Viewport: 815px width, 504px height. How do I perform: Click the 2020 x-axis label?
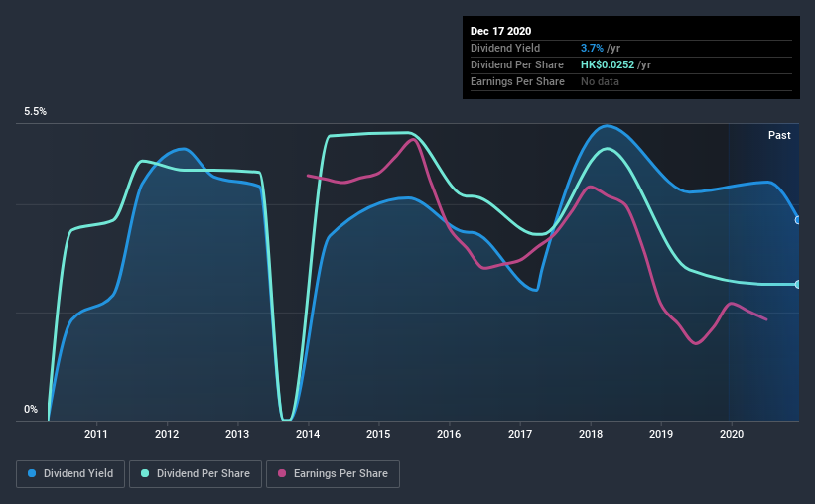click(x=732, y=434)
